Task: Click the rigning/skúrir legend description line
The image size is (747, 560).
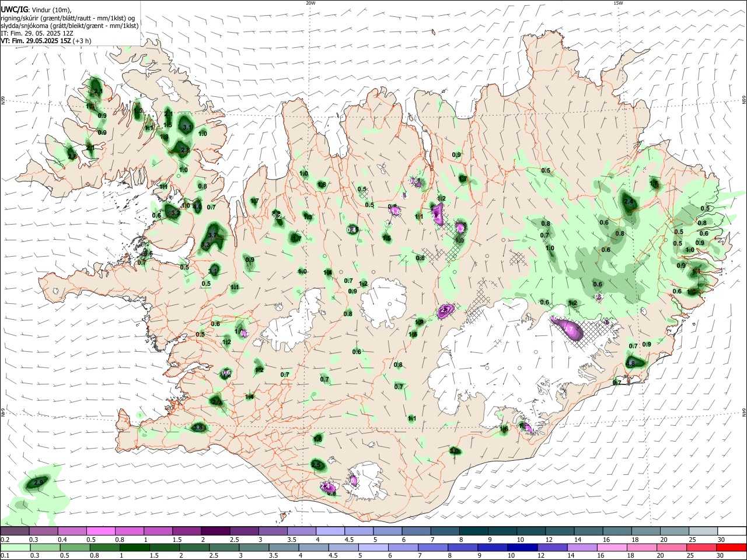Action: click(68, 17)
